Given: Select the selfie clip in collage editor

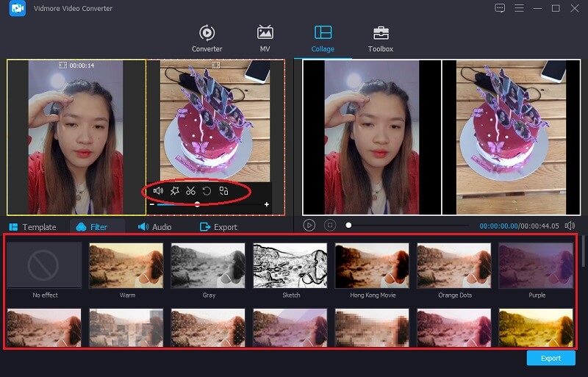Looking at the screenshot, I should coord(76,137).
